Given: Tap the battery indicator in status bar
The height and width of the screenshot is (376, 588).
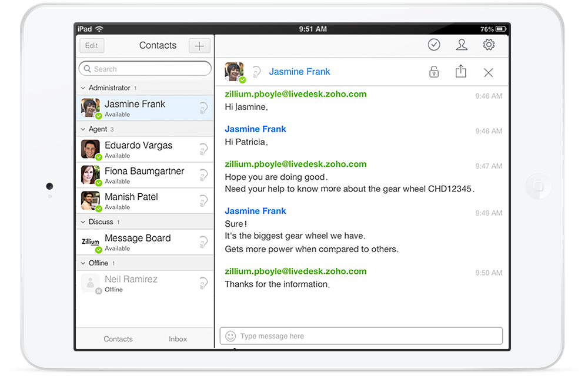Looking at the screenshot, I should (x=501, y=29).
